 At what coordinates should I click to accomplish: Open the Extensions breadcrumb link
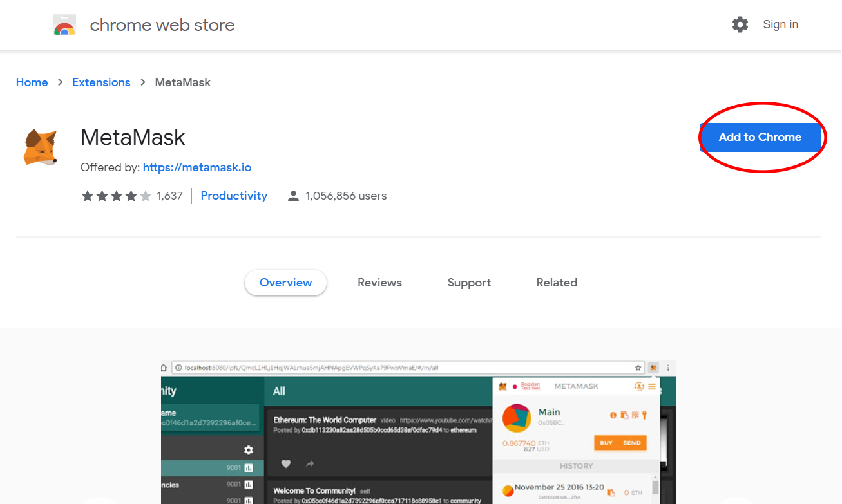101,82
